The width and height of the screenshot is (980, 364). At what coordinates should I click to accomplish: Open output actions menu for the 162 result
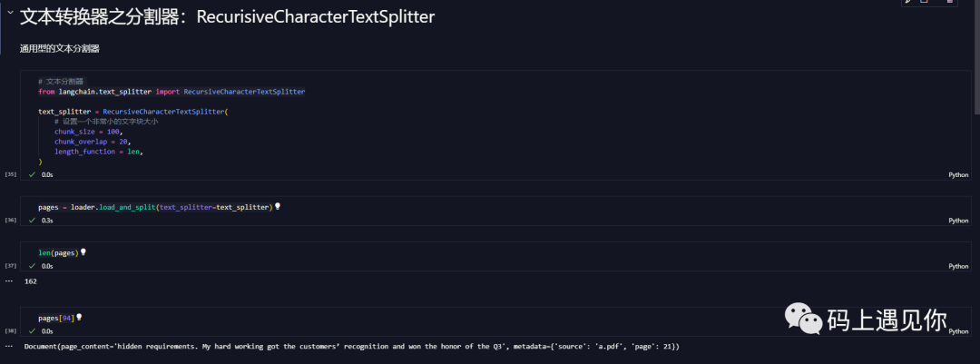9,281
